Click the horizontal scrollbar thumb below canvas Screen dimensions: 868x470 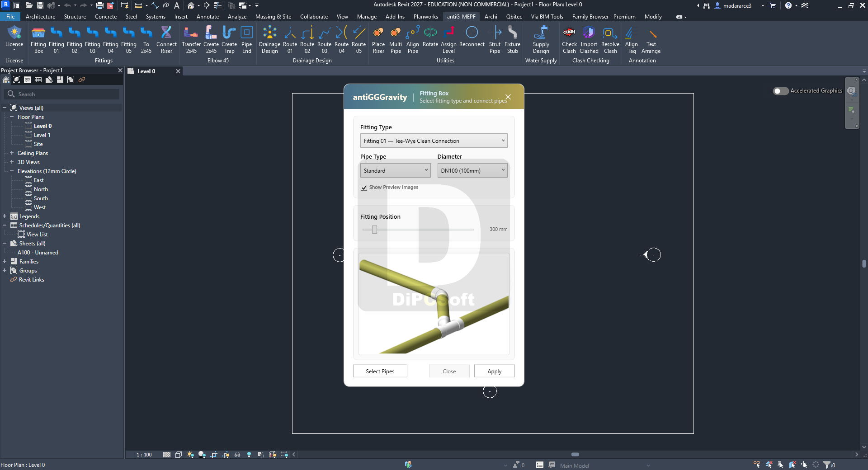[575, 454]
